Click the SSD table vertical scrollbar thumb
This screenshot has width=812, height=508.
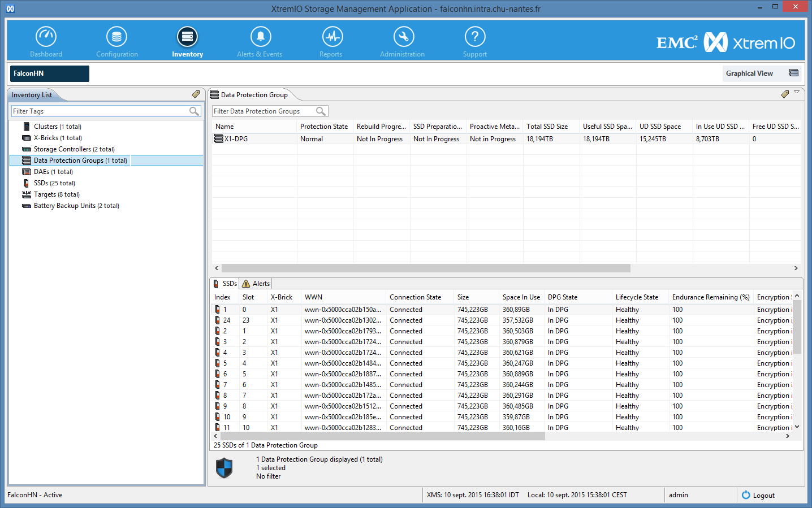click(797, 328)
